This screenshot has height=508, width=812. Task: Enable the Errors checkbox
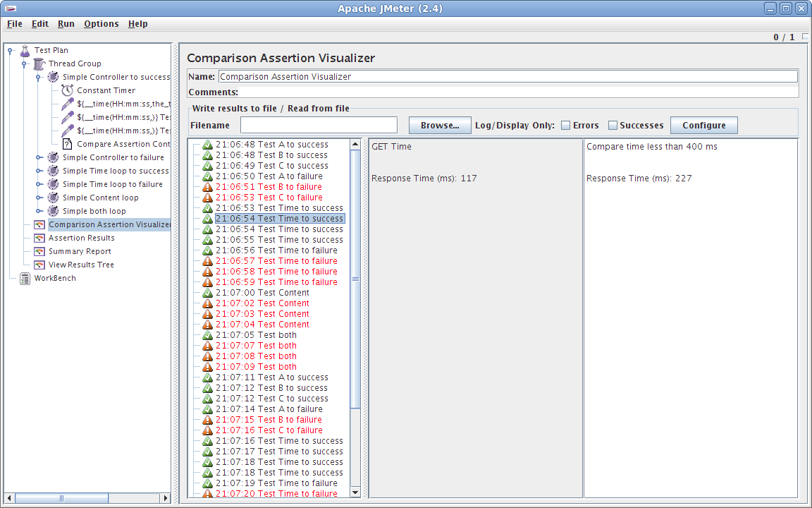565,126
